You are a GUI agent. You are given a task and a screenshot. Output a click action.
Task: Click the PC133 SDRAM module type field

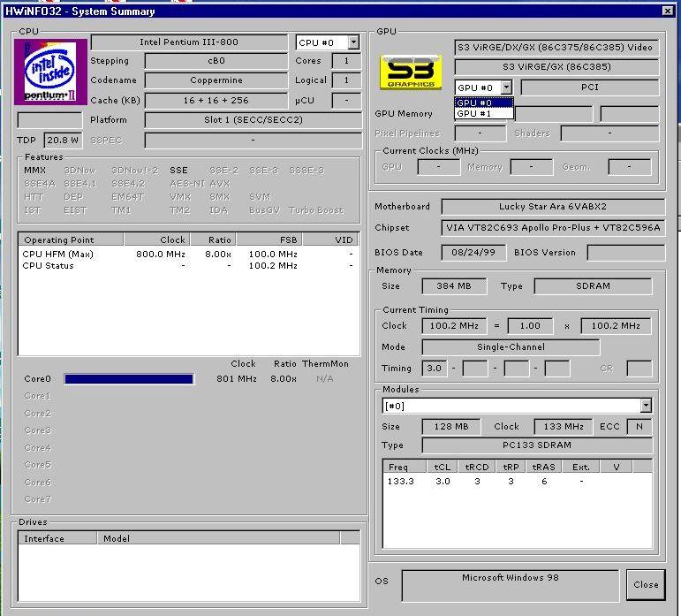(537, 445)
